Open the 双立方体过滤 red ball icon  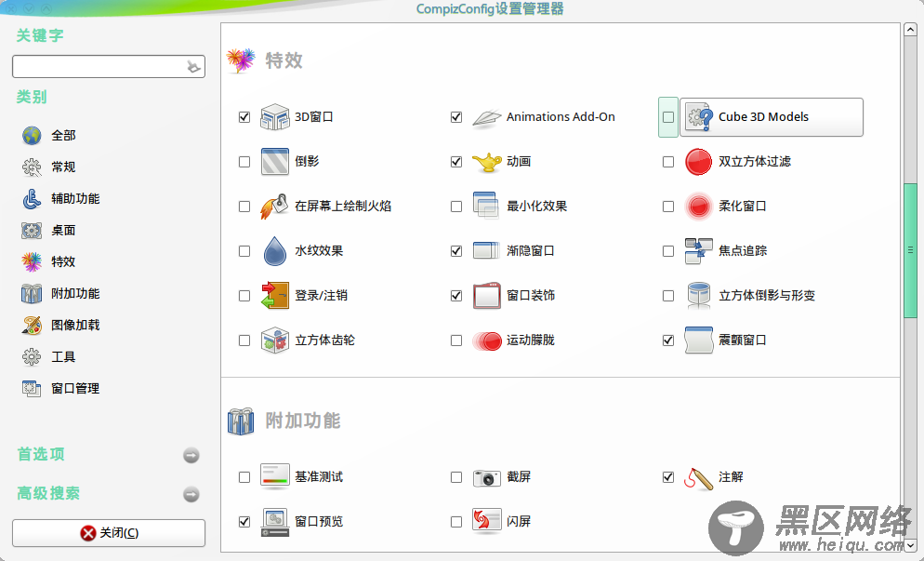point(699,162)
